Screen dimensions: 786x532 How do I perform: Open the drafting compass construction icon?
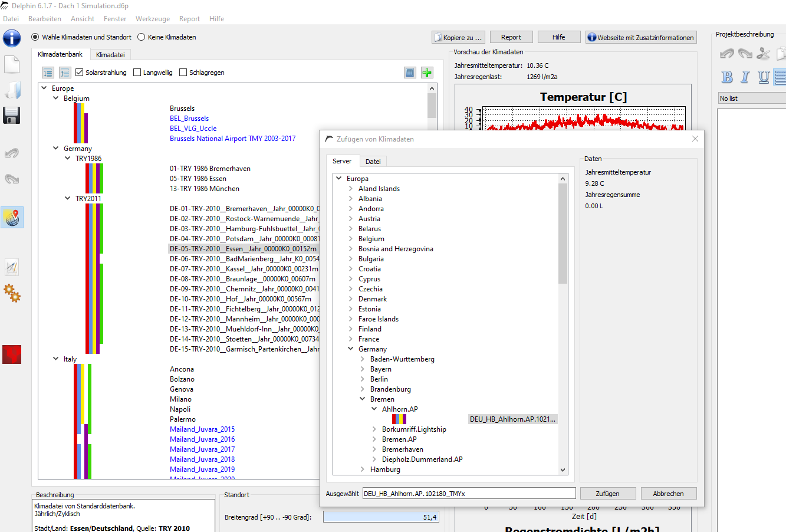tap(12, 267)
